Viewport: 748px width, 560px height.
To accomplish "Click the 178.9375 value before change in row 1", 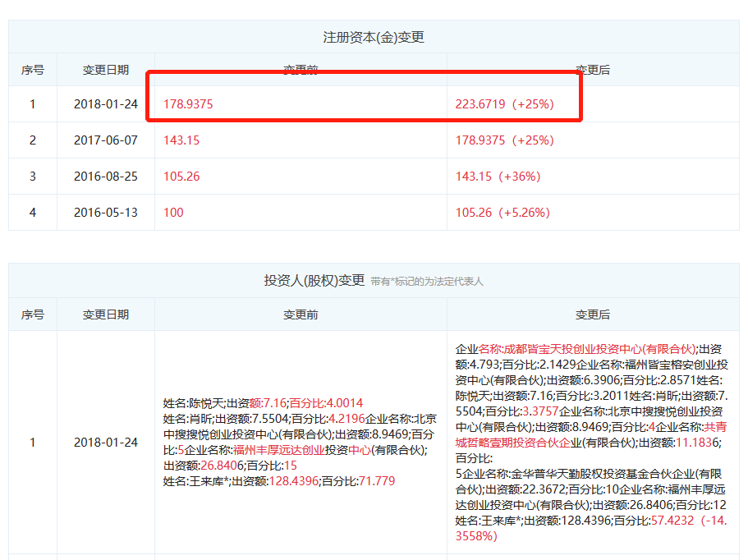I will [188, 104].
